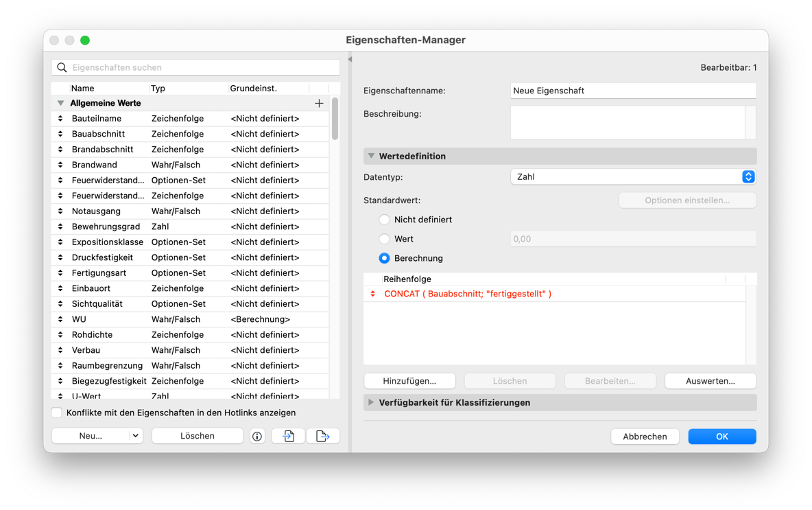Select the Nicht definiert radio button
This screenshot has height=510, width=812.
384,220
